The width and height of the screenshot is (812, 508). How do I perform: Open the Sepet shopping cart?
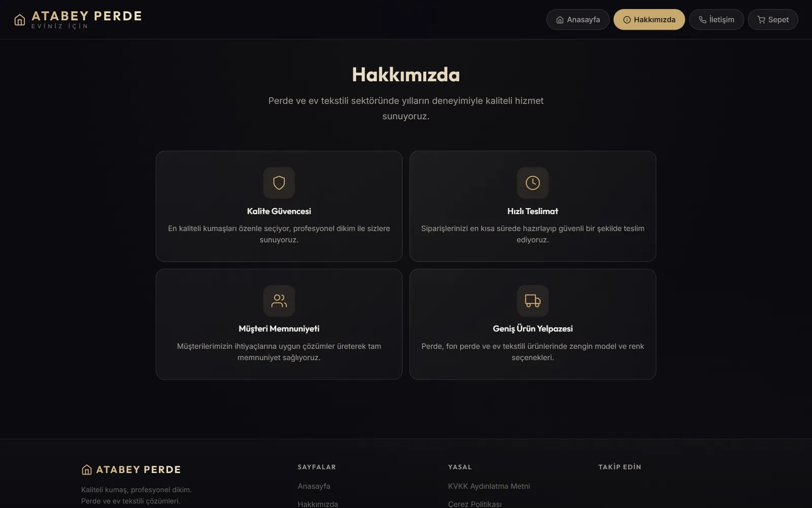pyautogui.click(x=773, y=19)
